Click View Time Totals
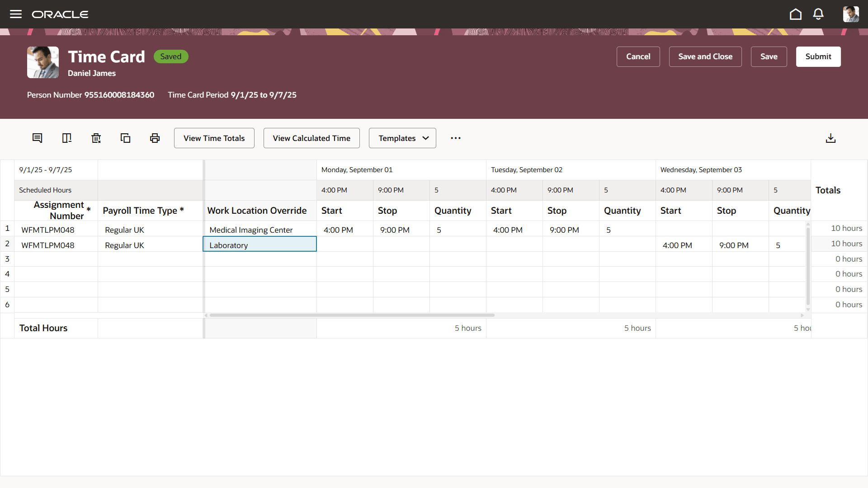The image size is (868, 488). 214,138
